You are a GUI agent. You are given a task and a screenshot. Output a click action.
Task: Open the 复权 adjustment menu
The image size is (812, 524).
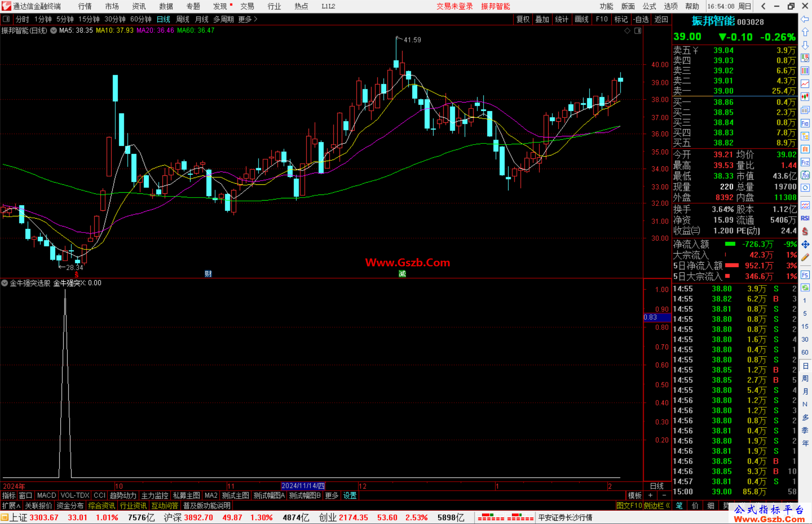coord(523,19)
